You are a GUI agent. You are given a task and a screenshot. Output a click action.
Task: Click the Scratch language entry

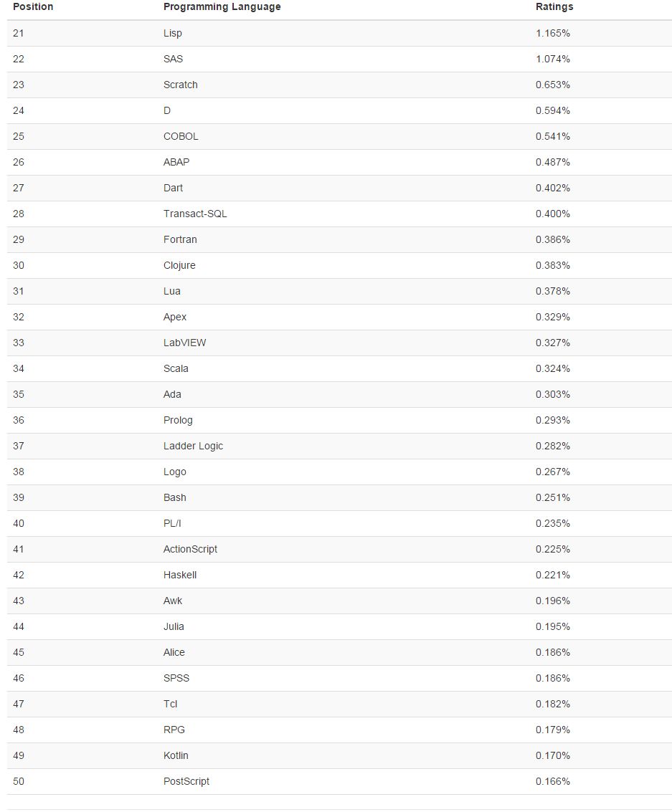(181, 85)
